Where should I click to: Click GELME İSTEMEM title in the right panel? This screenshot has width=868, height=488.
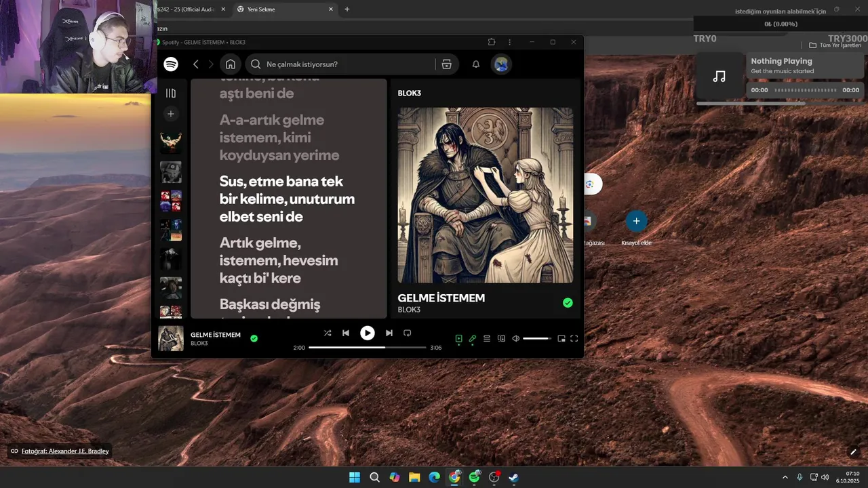coord(441,298)
